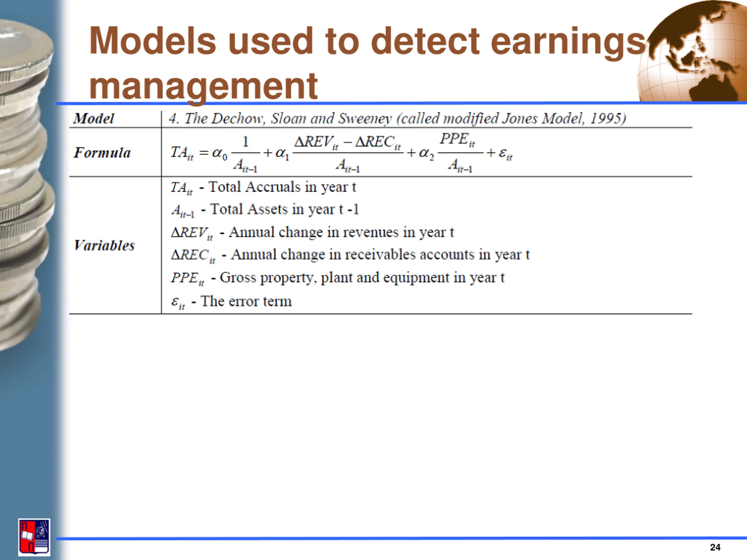The width and height of the screenshot is (747, 560).
Task: Click the 'Total Assets in year t -1' definition
Action: (x=284, y=209)
